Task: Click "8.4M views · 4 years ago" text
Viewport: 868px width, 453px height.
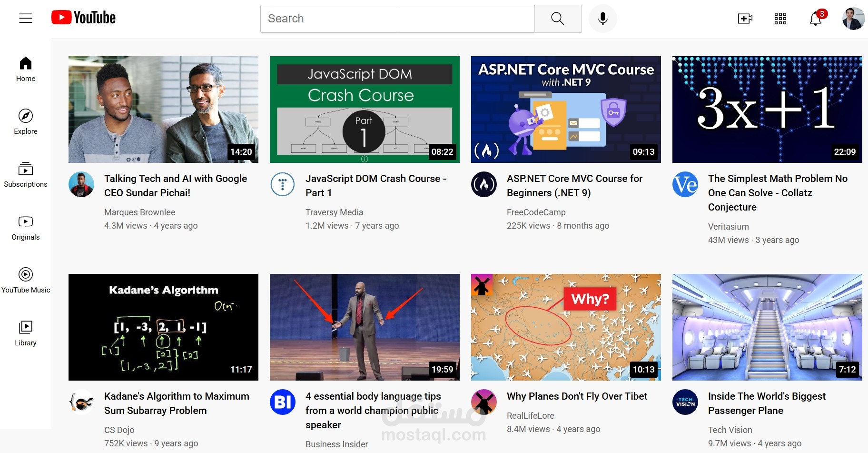Action: (553, 429)
